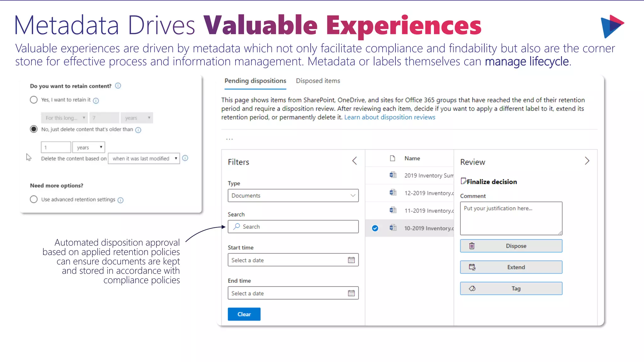Open the ellipsis more options menu
The height and width of the screenshot is (362, 644).
tap(230, 139)
